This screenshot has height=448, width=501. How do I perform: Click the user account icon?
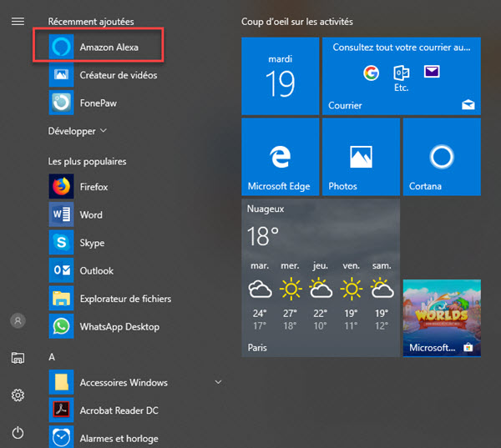[18, 320]
